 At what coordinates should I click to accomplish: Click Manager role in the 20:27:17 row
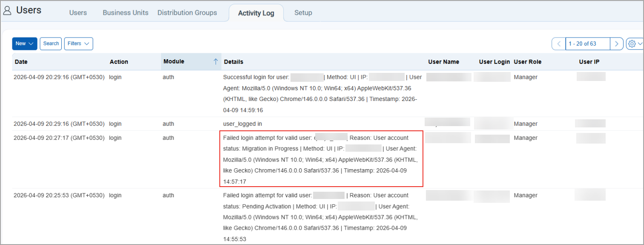(526, 138)
